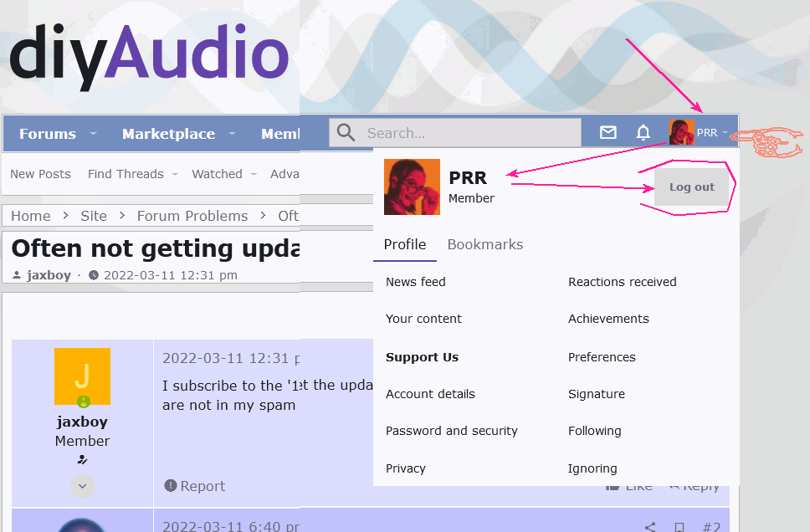This screenshot has width=810, height=532.
Task: Open Password and security
Action: click(x=452, y=431)
